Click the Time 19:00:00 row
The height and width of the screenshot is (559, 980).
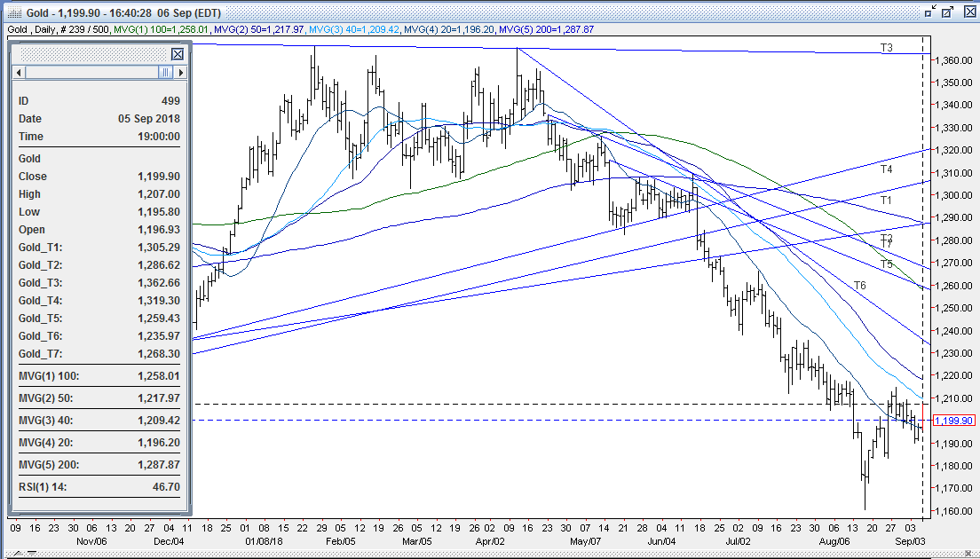(99, 136)
